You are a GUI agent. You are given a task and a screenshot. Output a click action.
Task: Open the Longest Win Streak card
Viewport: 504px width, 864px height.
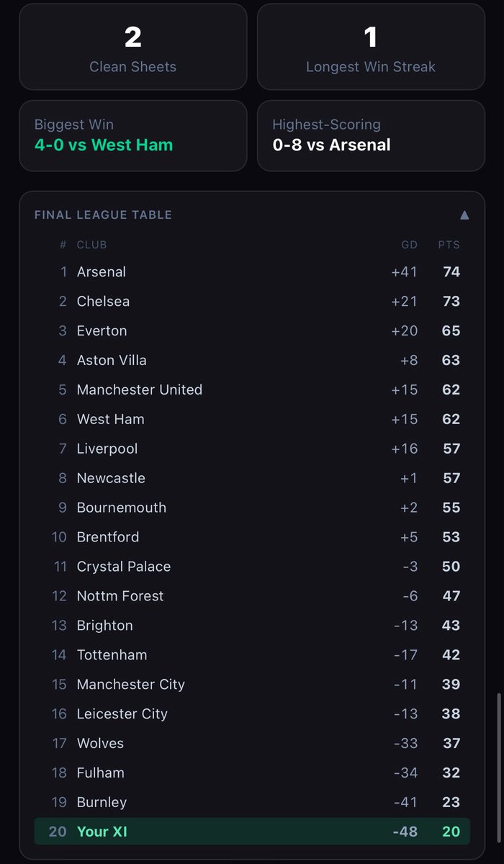pos(371,47)
